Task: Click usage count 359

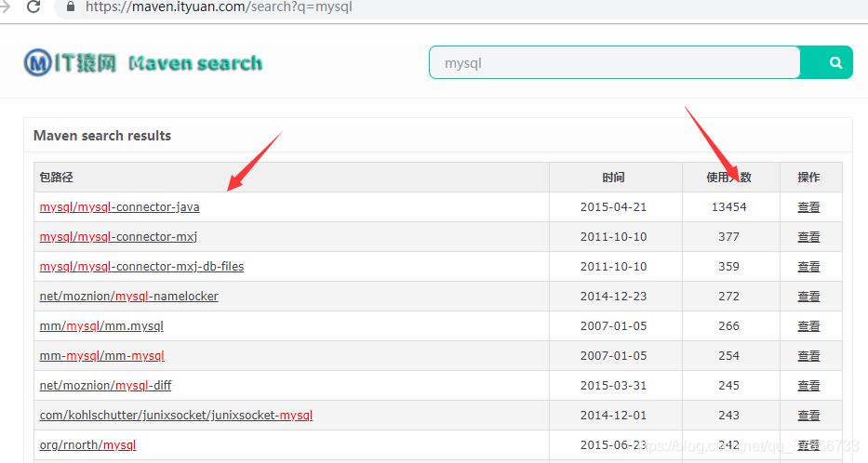Action: click(x=729, y=267)
